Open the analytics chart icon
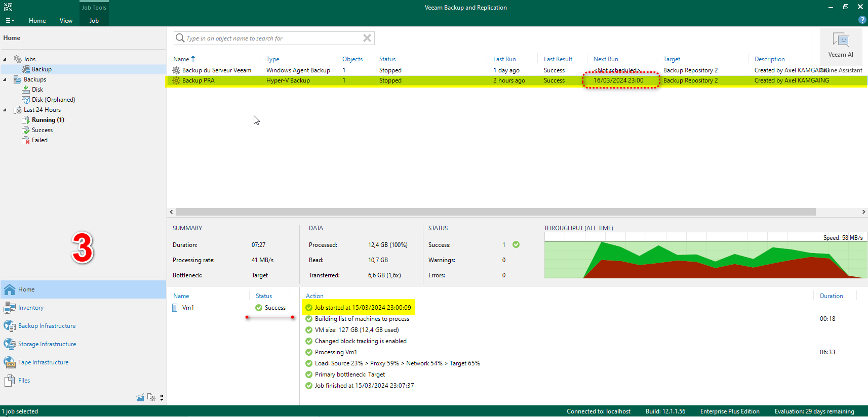This screenshot has height=417, width=868. pyautogui.click(x=140, y=398)
